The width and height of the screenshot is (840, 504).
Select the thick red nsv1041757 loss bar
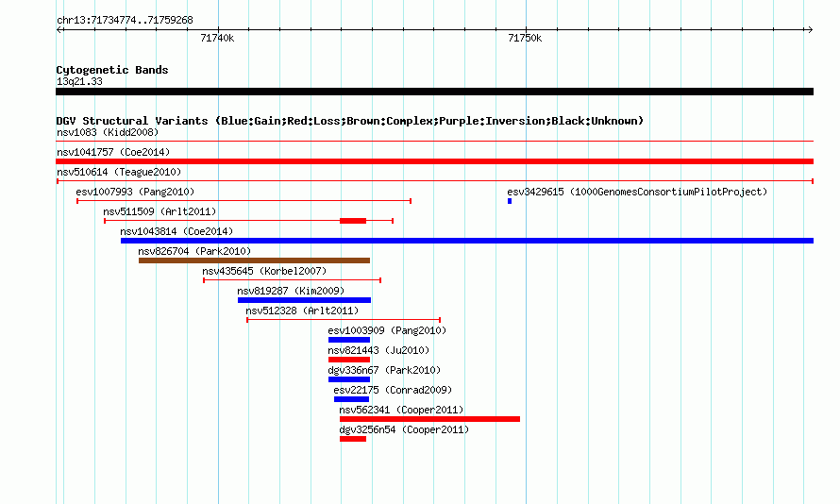click(434, 161)
